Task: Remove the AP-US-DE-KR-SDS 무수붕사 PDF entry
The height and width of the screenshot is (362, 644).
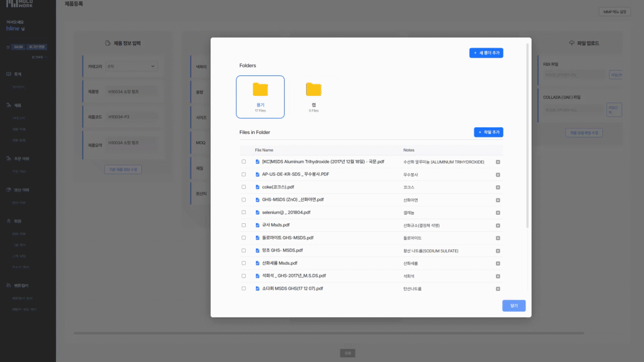Action: click(498, 174)
